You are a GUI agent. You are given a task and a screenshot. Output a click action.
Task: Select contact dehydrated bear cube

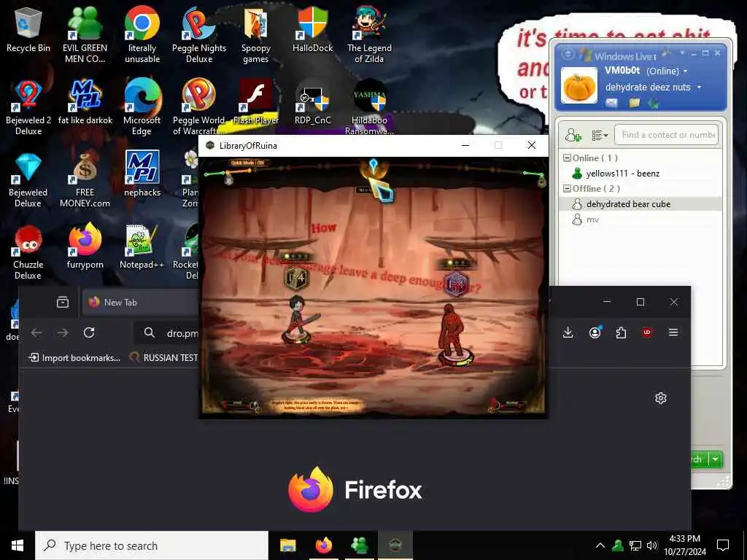pyautogui.click(x=640, y=204)
